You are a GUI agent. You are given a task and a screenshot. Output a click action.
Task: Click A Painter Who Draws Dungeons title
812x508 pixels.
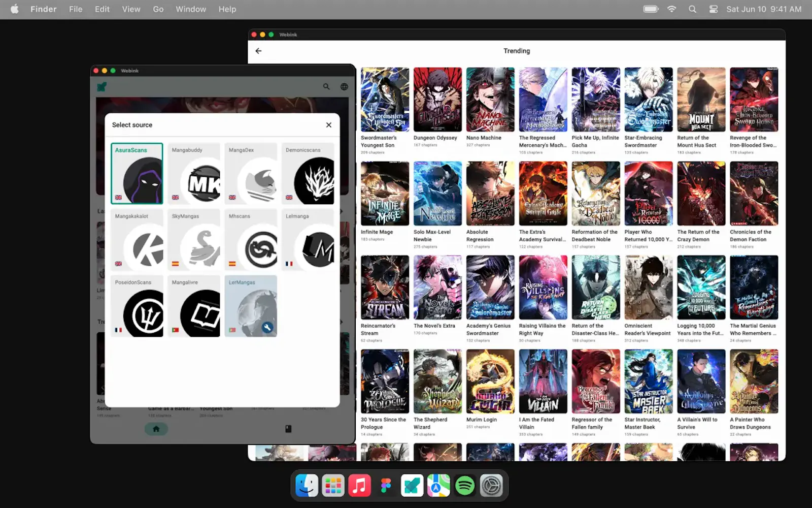750,424
